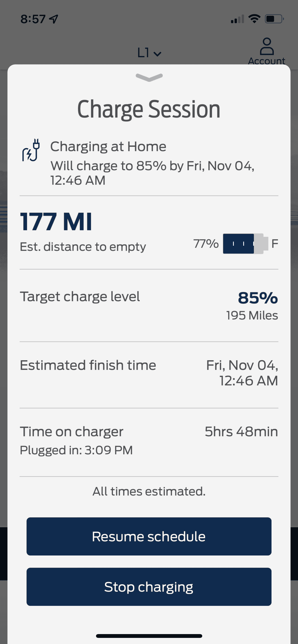Tap the cellular signal bars
298x644 pixels.
click(237, 19)
